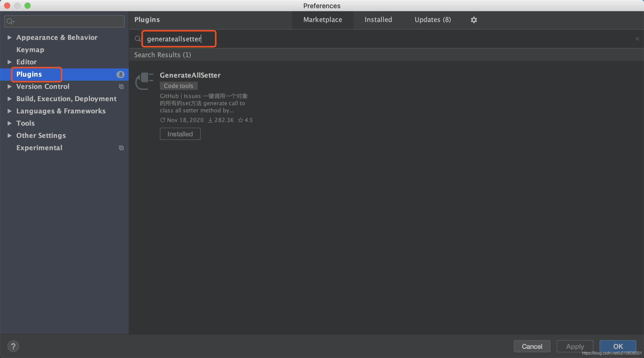Expand Build, Execution, Deployment section

click(9, 99)
